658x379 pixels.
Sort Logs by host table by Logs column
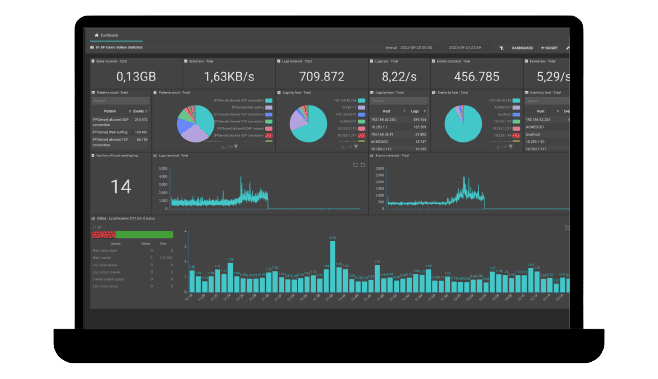pyautogui.click(x=415, y=112)
